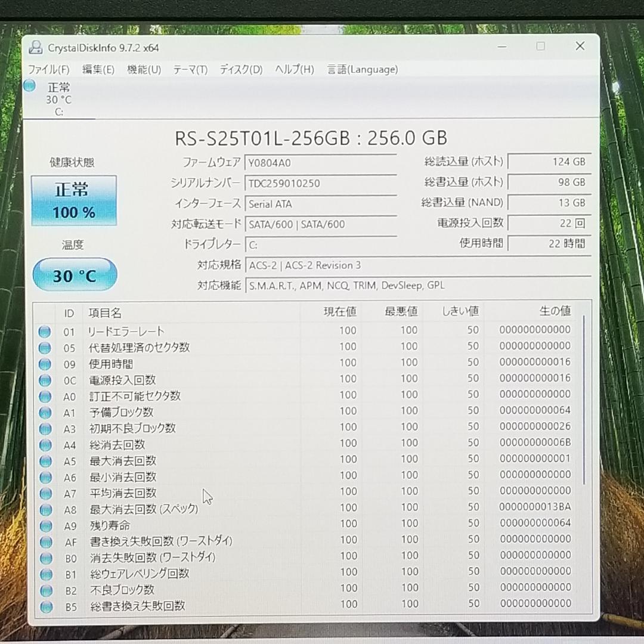Open the テーマ(T) menu

(x=190, y=70)
